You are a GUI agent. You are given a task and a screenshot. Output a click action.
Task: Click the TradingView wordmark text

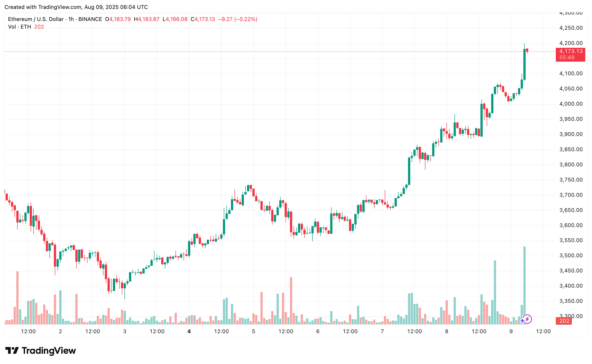pos(49,351)
